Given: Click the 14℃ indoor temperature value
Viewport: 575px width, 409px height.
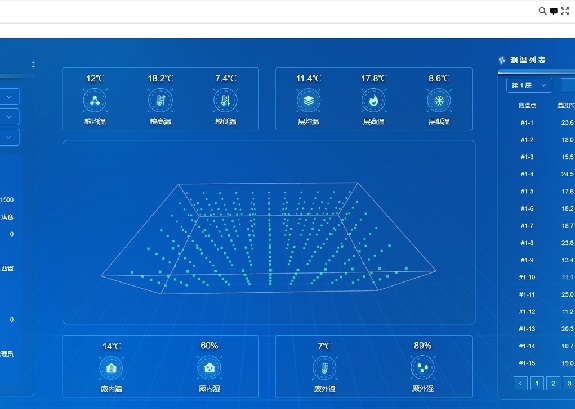Looking at the screenshot, I should coord(111,346).
